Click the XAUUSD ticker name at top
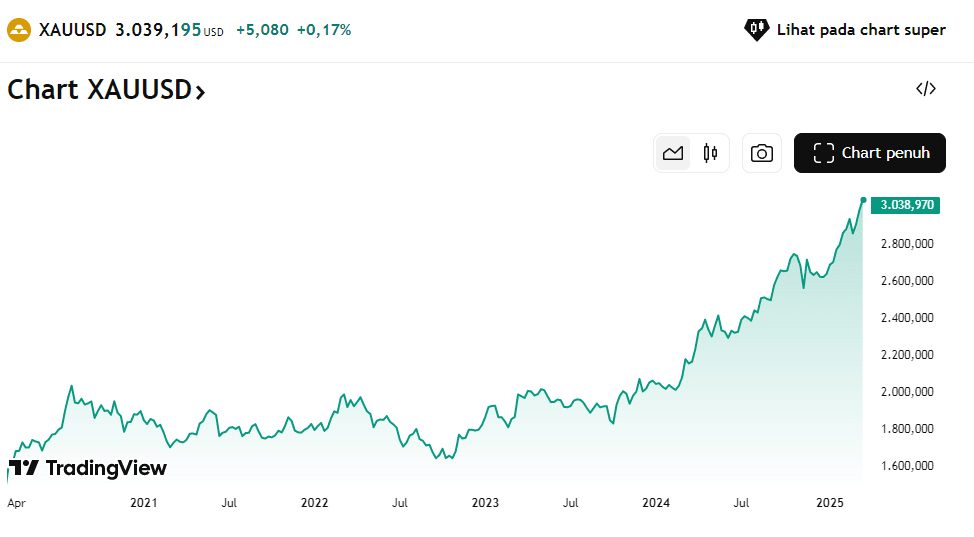974x537 pixels. coord(73,30)
